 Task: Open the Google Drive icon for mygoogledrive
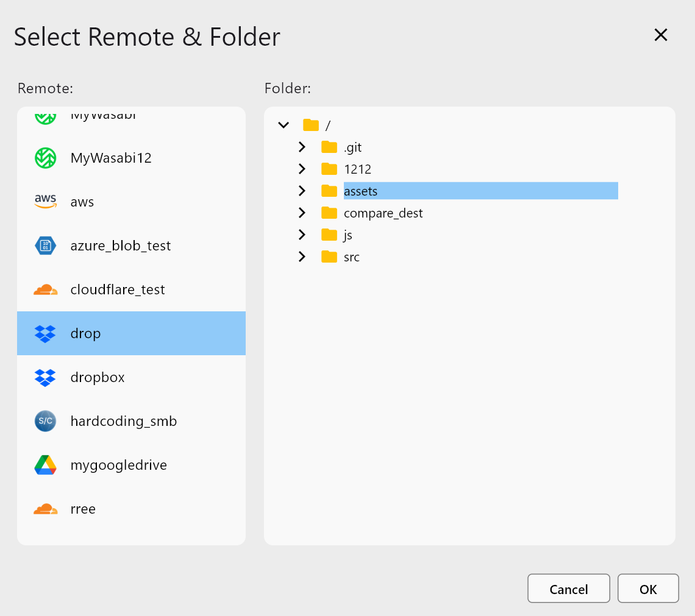point(46,464)
